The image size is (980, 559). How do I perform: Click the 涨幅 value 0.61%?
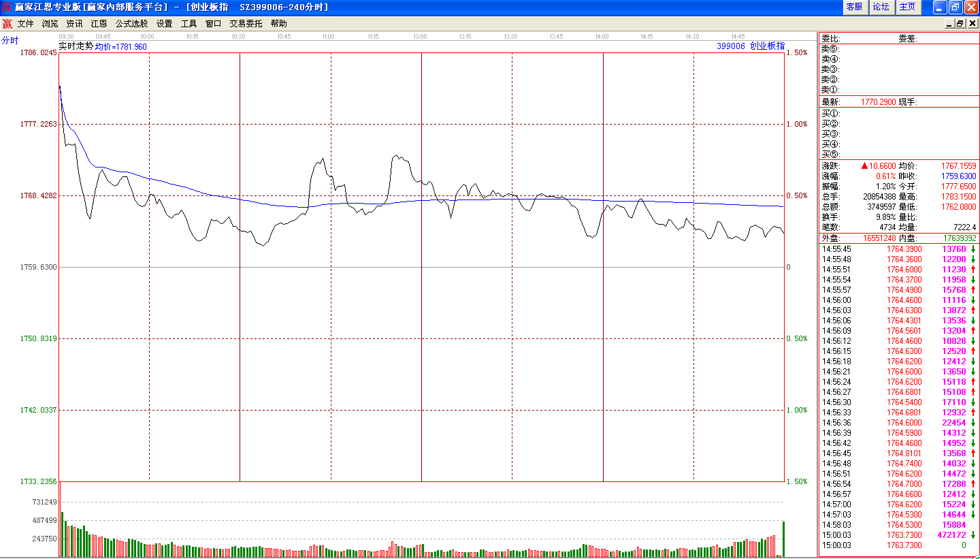tap(886, 176)
